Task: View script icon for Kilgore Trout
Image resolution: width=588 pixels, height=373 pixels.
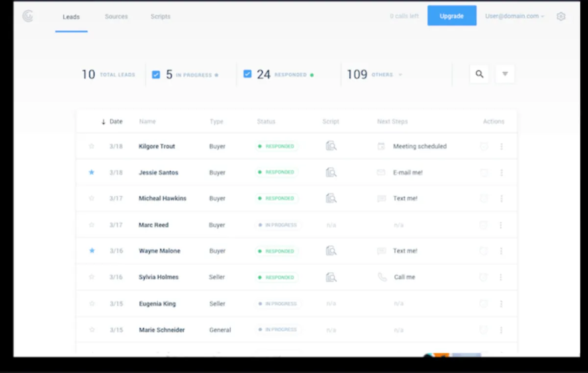Action: click(x=331, y=146)
